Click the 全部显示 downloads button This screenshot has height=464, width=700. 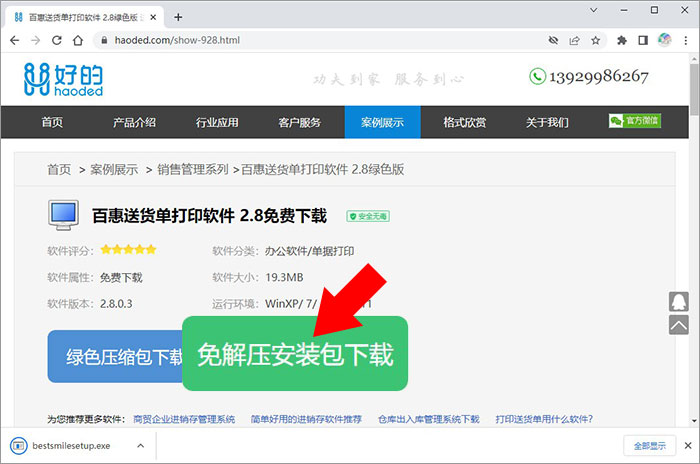pos(650,446)
